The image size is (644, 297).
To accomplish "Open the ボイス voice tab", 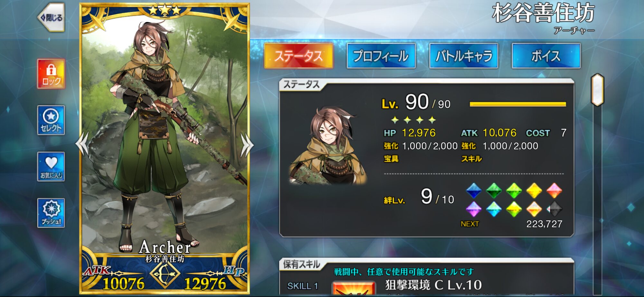I will pyautogui.click(x=546, y=56).
